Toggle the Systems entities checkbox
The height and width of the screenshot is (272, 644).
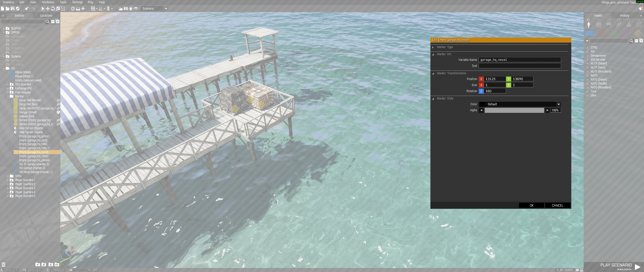click(8, 56)
